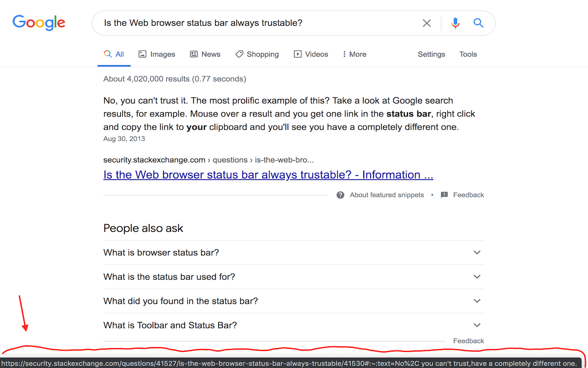Expand the question What is browser status bar
The height and width of the screenshot is (368, 588).
[x=477, y=253]
